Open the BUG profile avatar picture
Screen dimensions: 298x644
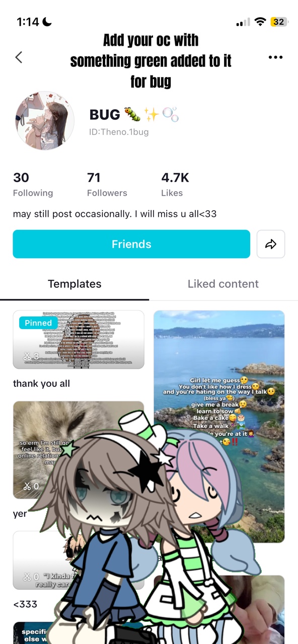pos(45,121)
